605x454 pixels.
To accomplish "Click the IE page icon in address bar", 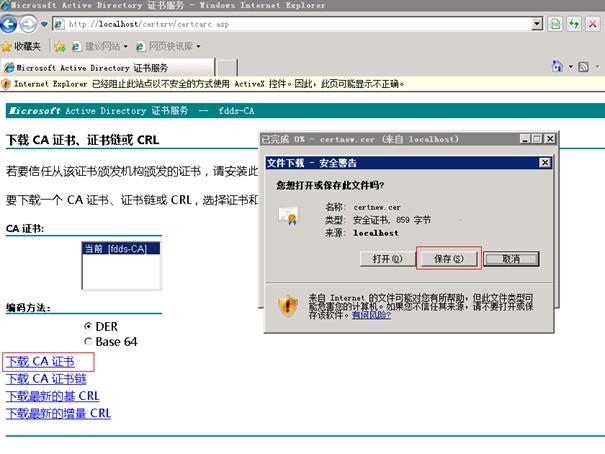I will 59,24.
